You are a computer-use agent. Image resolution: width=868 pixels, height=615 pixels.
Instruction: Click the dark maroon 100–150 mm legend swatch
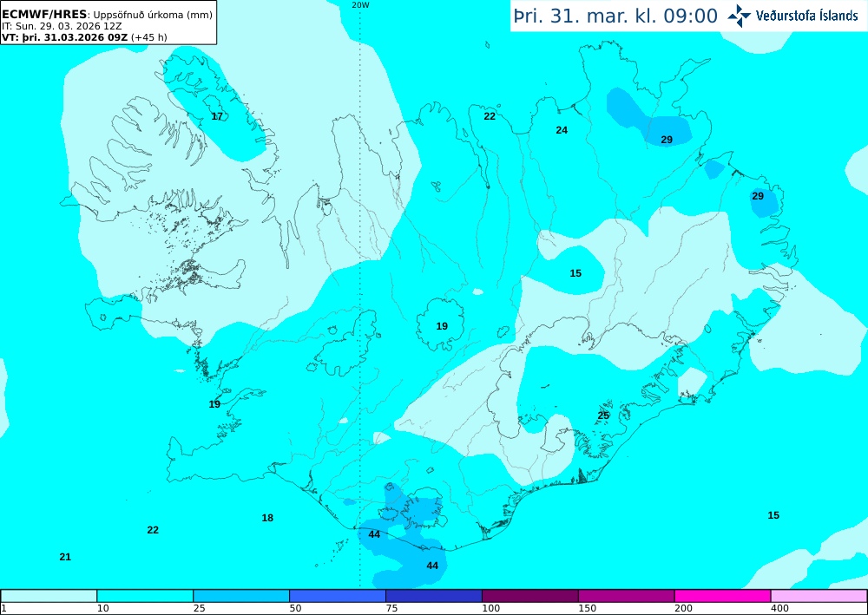pyautogui.click(x=530, y=596)
